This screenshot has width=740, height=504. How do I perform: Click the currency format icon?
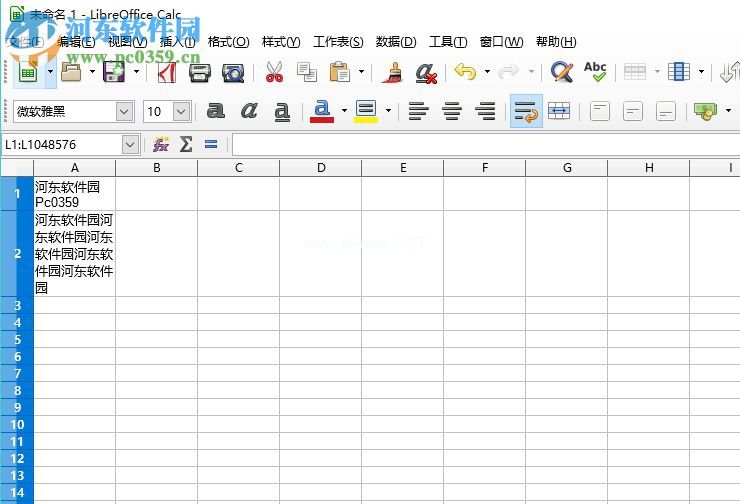point(706,111)
